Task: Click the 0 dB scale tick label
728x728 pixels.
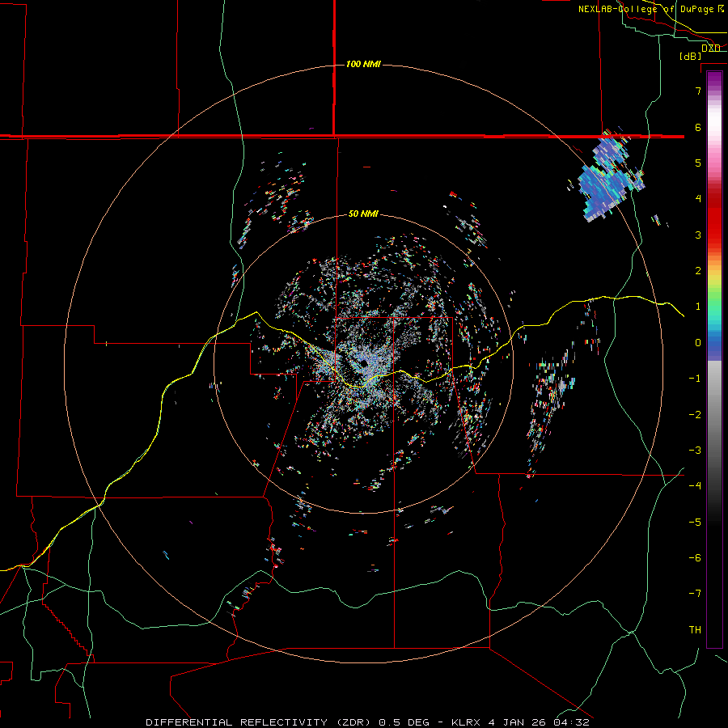Action: coord(698,343)
